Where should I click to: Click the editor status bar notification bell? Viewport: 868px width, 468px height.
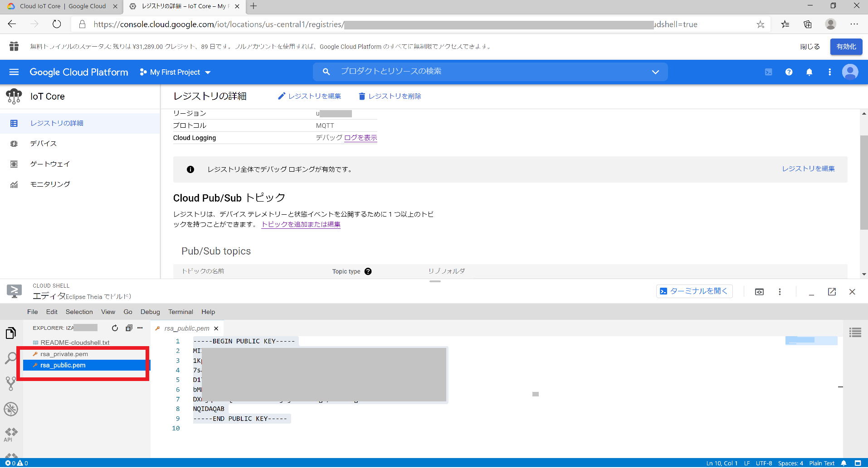pyautogui.click(x=844, y=463)
